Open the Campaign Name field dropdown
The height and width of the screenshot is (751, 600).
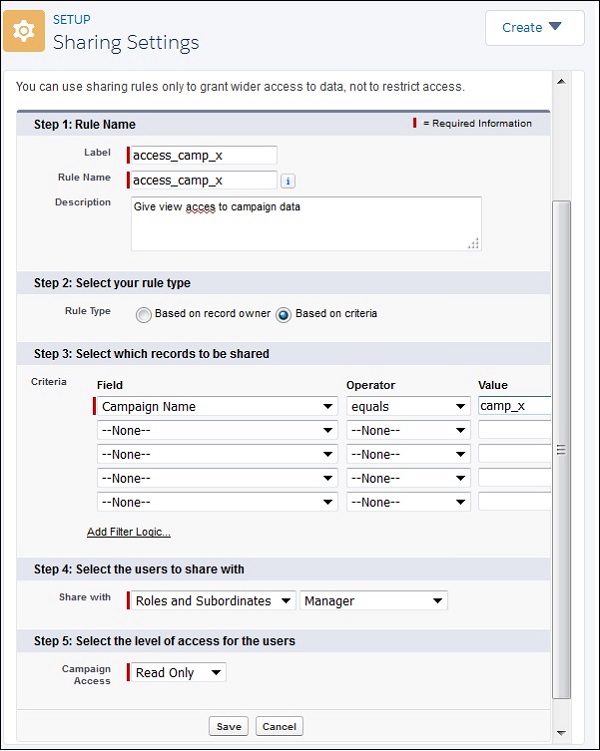(217, 407)
